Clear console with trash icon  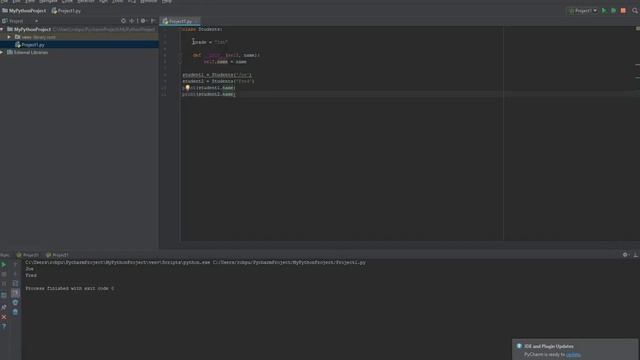pos(15,312)
